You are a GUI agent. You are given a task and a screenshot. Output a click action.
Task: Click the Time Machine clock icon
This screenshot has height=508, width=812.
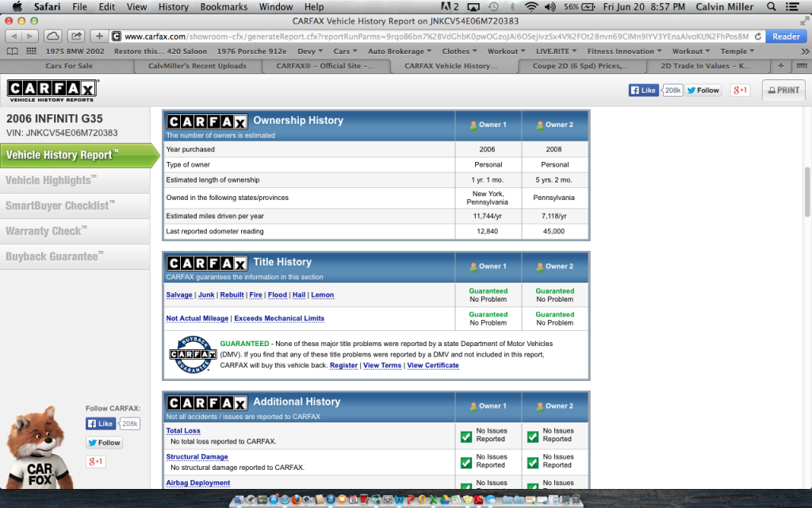(493, 6)
